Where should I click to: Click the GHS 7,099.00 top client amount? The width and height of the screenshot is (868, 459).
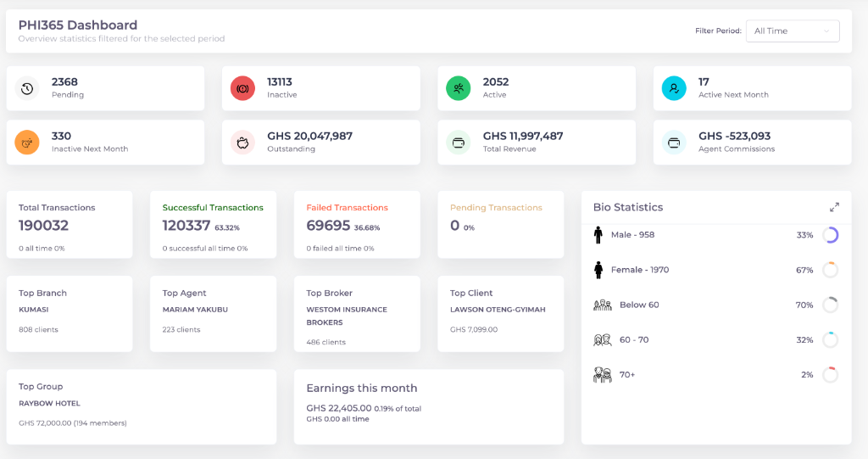click(x=474, y=329)
